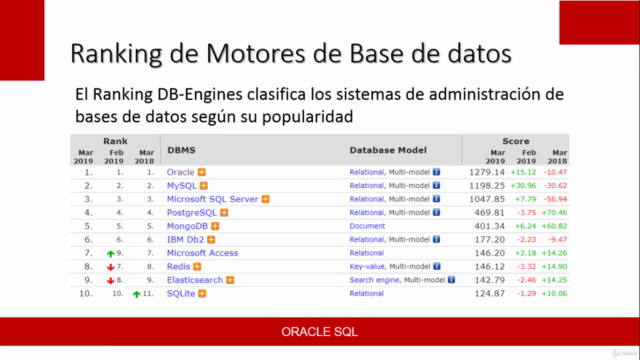Click the plus icon beside Microsoft SQL Server

click(x=266, y=199)
